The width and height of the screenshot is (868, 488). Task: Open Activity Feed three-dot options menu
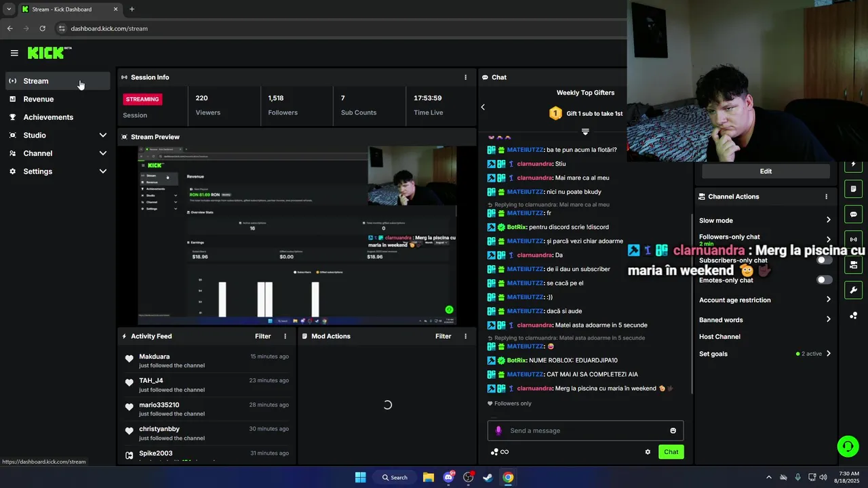(285, 336)
